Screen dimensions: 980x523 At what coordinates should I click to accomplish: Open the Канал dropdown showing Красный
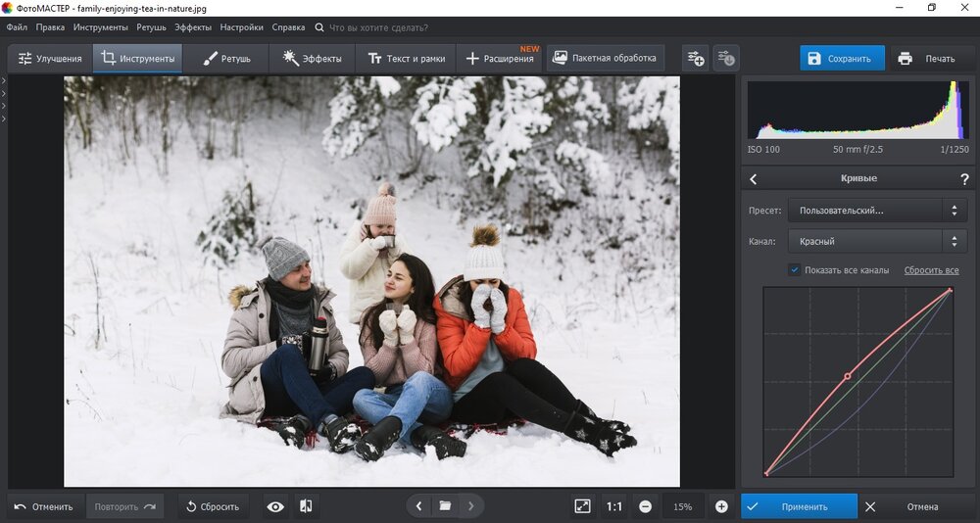click(x=878, y=241)
